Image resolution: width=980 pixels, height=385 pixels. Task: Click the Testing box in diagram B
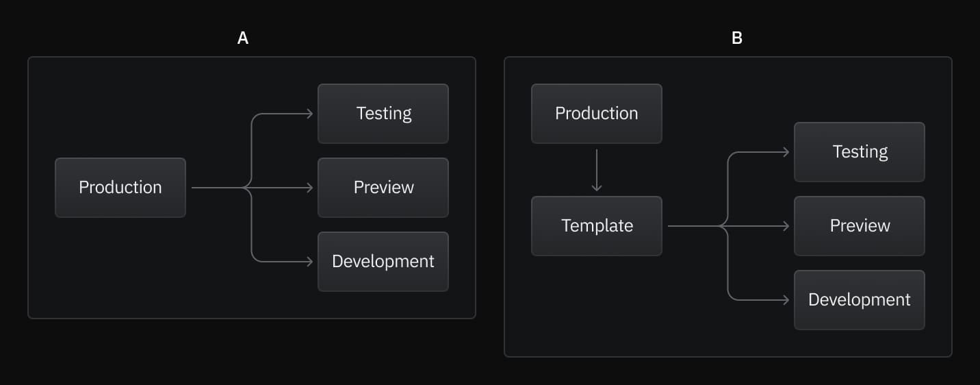(860, 152)
